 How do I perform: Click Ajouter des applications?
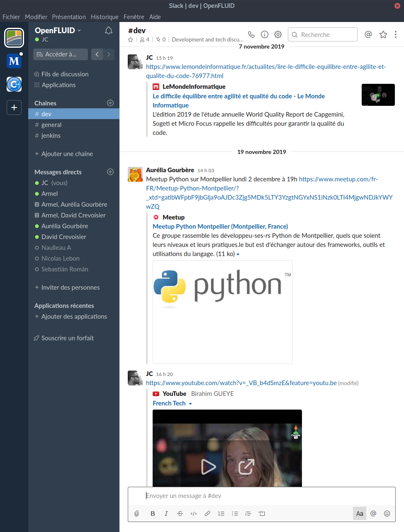74,316
